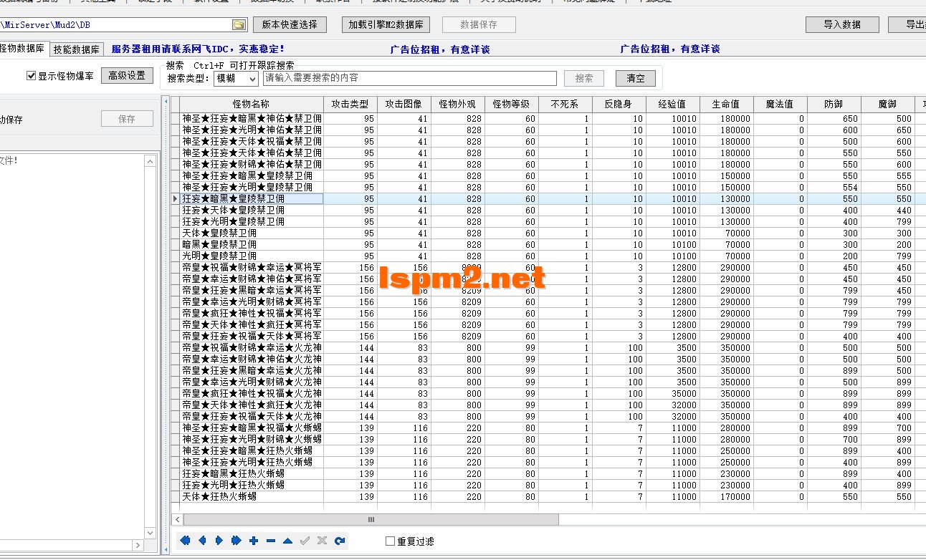The width and height of the screenshot is (926, 560).
Task: Open 高级设置 advanced settings
Action: click(127, 74)
